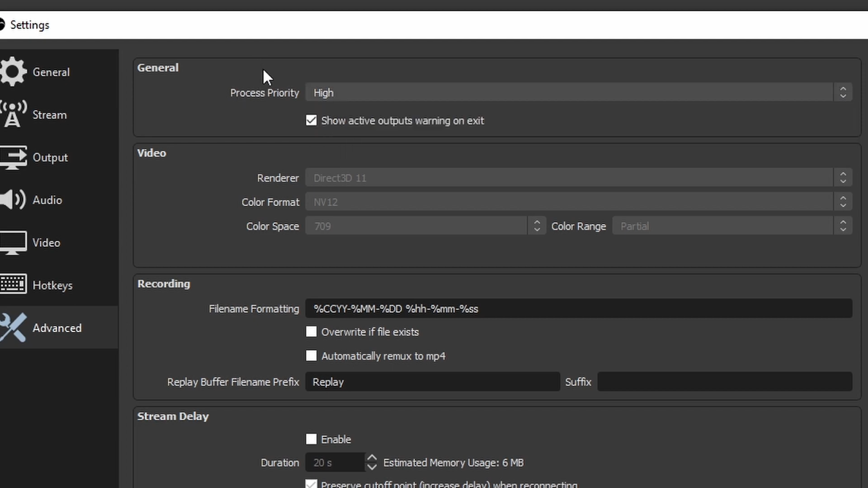Screen dimensions: 868x488
Task: Open the Color Range dropdown
Action: [x=843, y=226]
